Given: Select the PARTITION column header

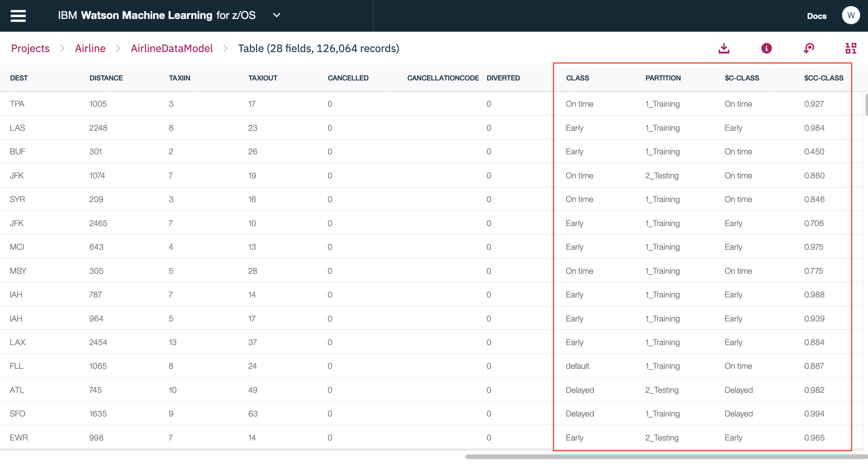Looking at the screenshot, I should point(663,78).
